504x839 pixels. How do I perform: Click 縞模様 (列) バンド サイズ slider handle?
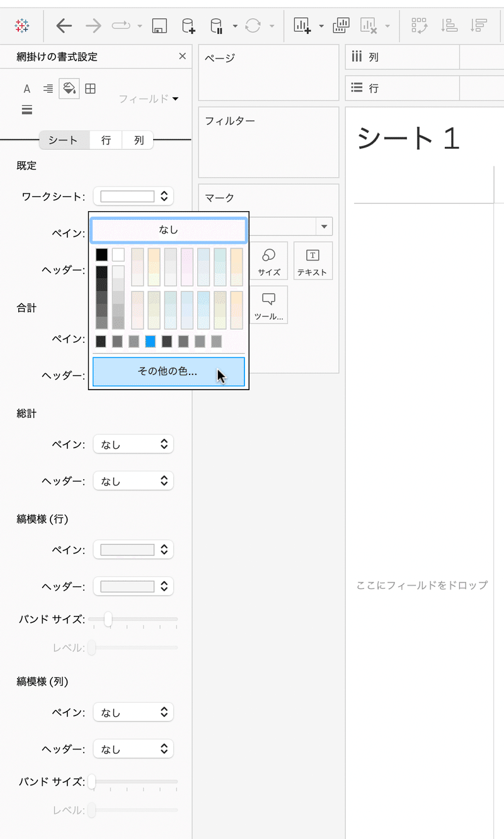tap(92, 781)
